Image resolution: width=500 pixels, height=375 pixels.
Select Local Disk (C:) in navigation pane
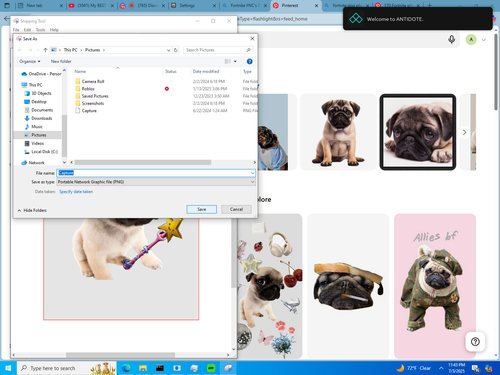point(41,152)
